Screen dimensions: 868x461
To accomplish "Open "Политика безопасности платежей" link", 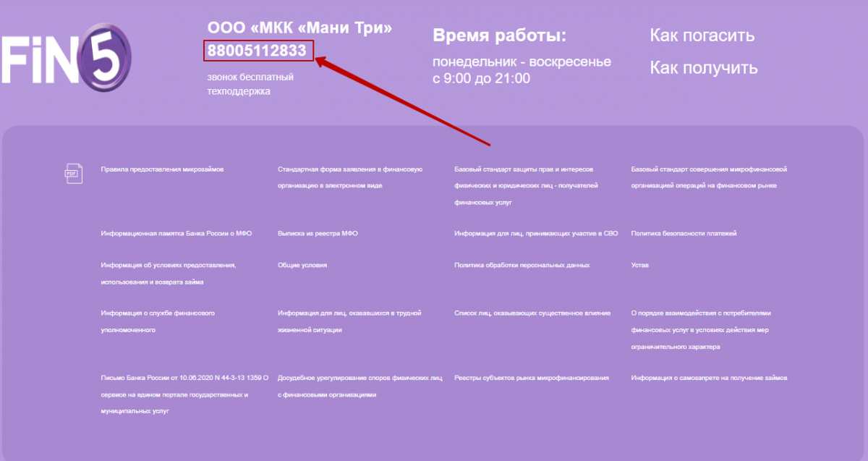I will pyautogui.click(x=684, y=234).
